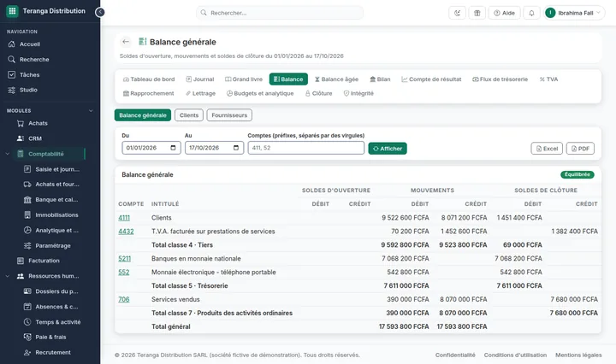This screenshot has height=364, width=616.
Task: Open the gift icon in top bar
Action: tap(477, 13)
